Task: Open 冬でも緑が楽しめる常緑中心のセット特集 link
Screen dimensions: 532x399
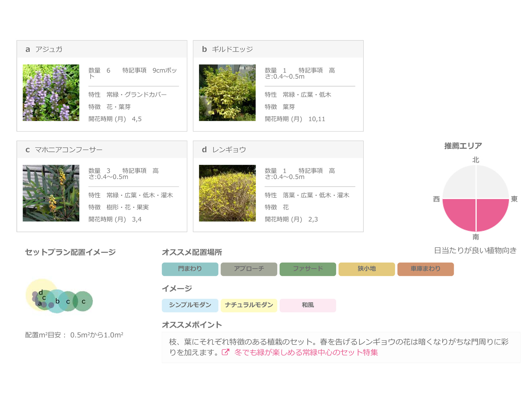Action: pos(306,352)
